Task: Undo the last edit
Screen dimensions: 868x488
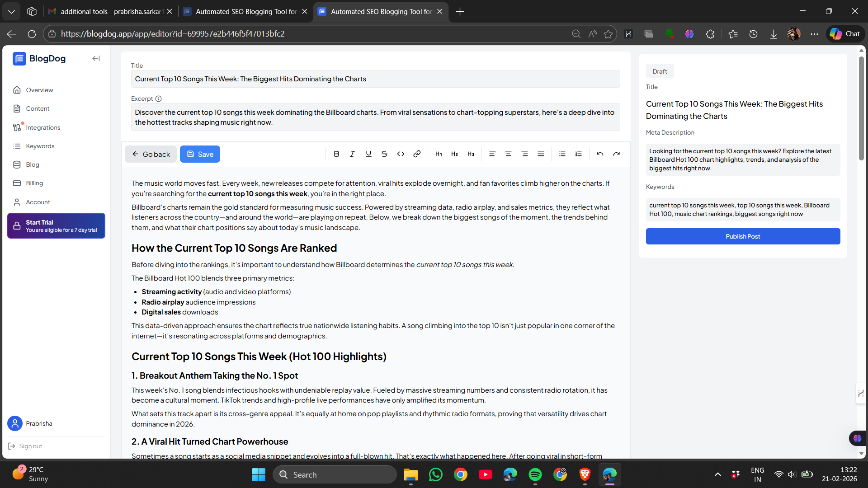Action: point(600,154)
